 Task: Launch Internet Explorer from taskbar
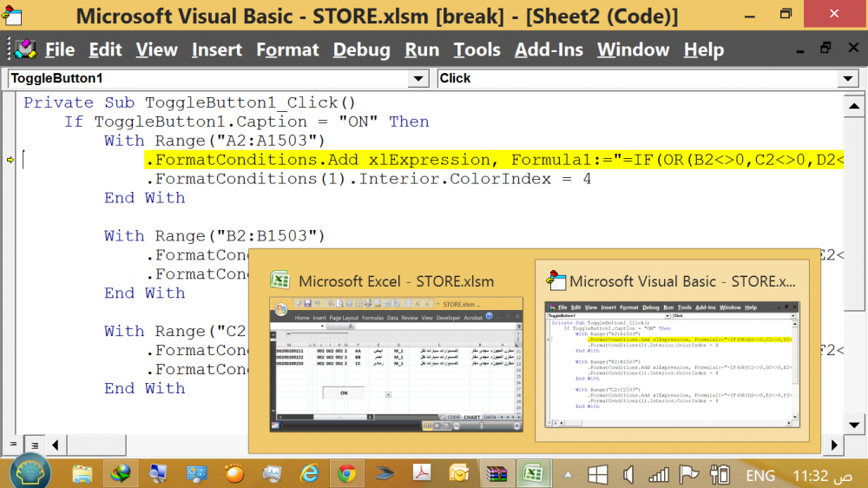pyautogui.click(x=310, y=474)
